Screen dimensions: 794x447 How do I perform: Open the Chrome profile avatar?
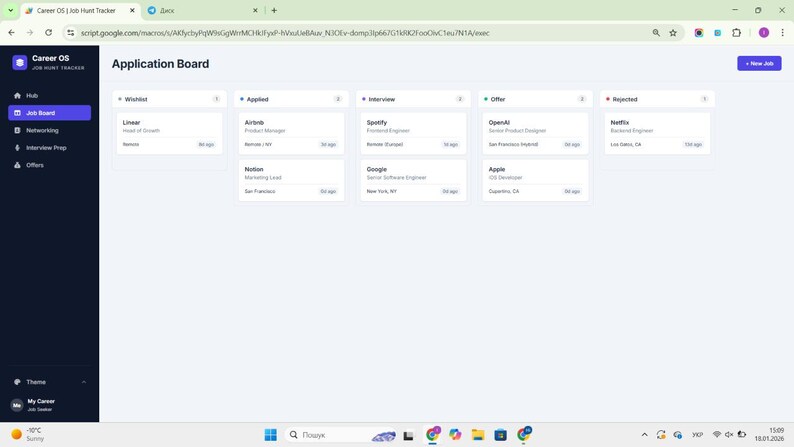coord(764,33)
